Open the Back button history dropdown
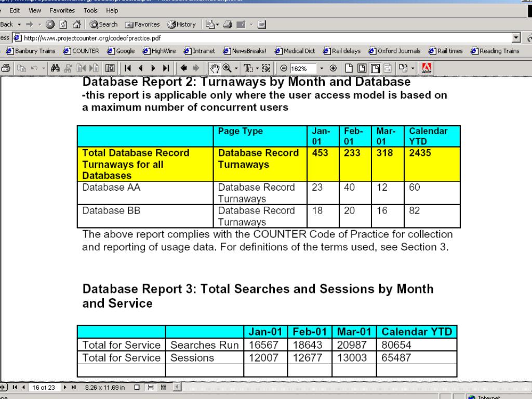 19,24
